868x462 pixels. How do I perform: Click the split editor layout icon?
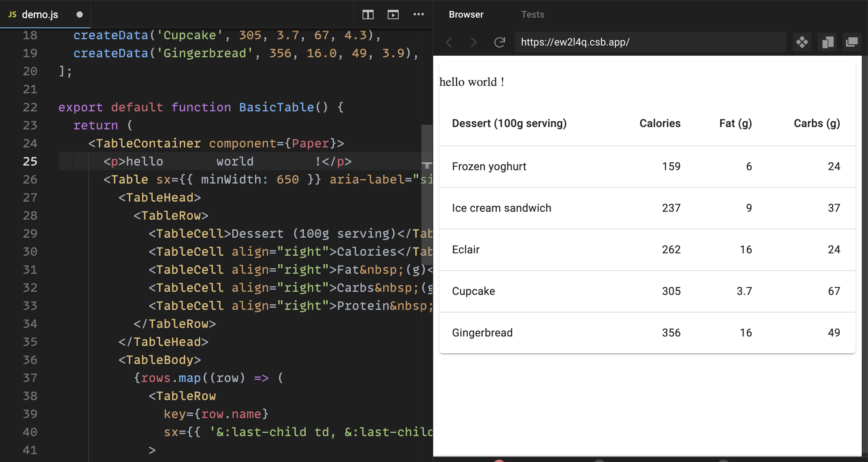point(368,15)
